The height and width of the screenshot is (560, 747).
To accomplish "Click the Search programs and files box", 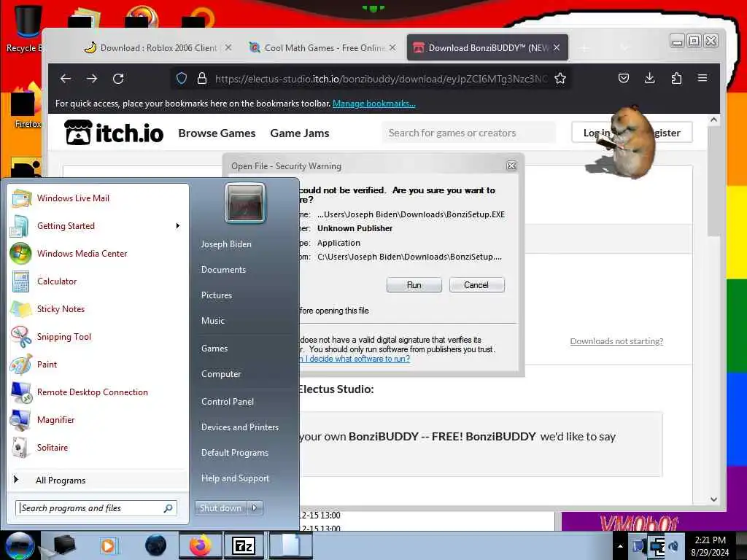I will 96,508.
